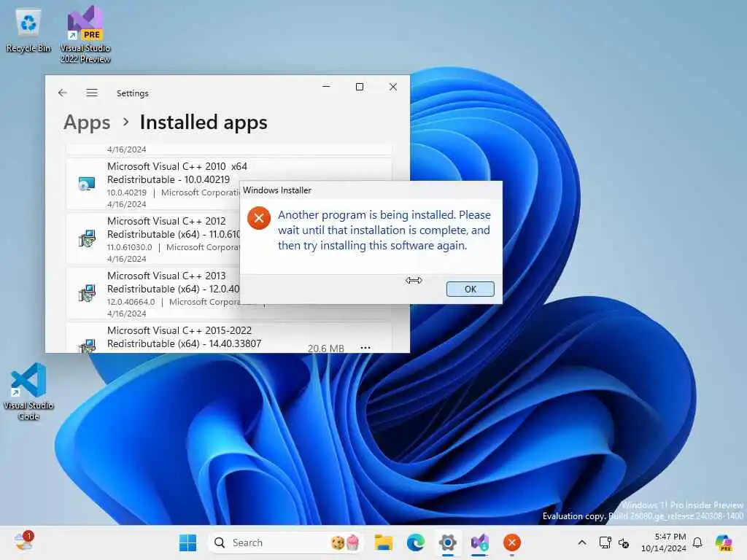This screenshot has height=560, width=747.
Task: Click the Apps breadcrumb link
Action: 88,122
